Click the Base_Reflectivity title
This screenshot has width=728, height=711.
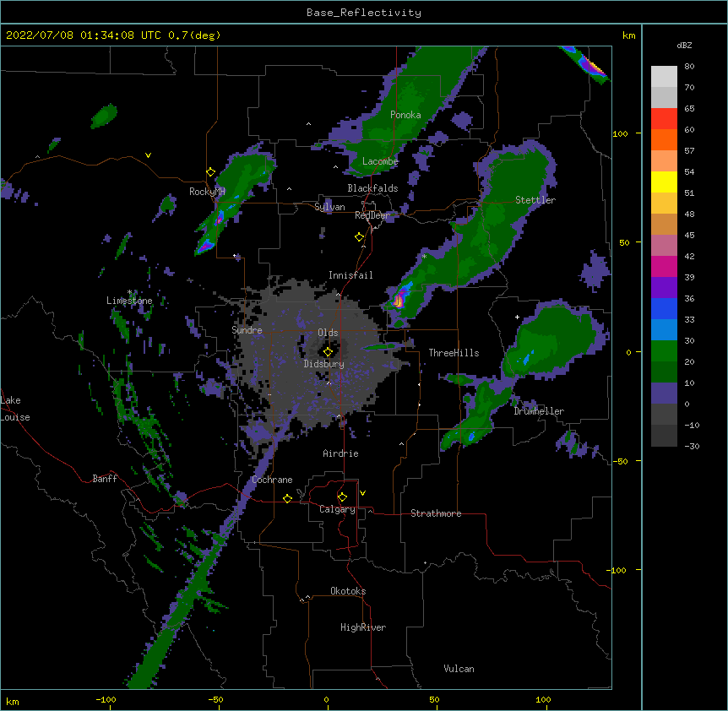[364, 13]
